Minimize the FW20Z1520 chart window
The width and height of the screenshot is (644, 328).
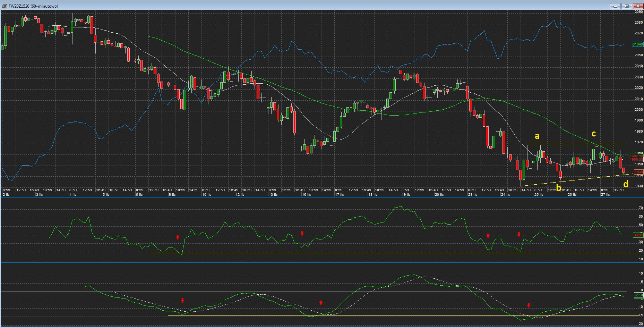(x=616, y=6)
